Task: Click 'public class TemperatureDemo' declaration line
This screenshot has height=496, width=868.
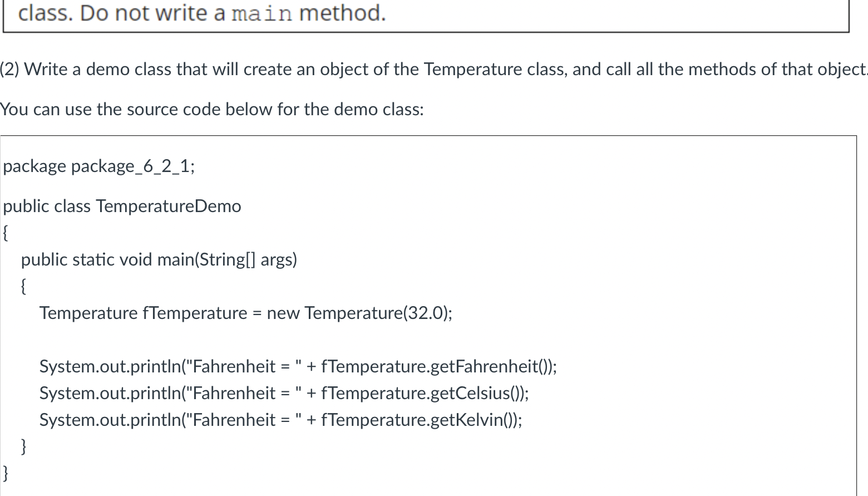Action: tap(122, 207)
